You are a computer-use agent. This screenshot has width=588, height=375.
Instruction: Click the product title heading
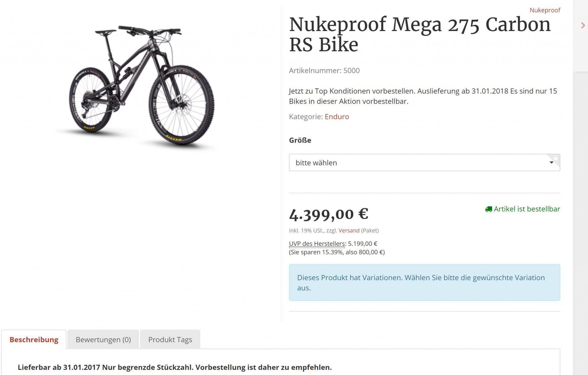[419, 34]
